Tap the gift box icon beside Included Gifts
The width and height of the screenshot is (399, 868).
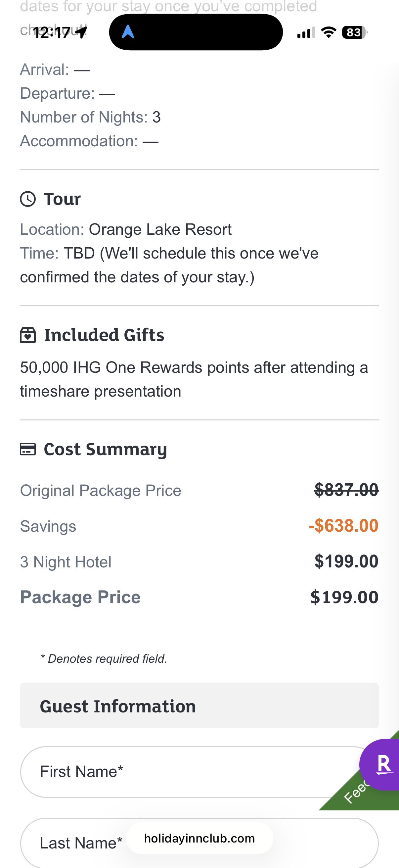click(27, 335)
